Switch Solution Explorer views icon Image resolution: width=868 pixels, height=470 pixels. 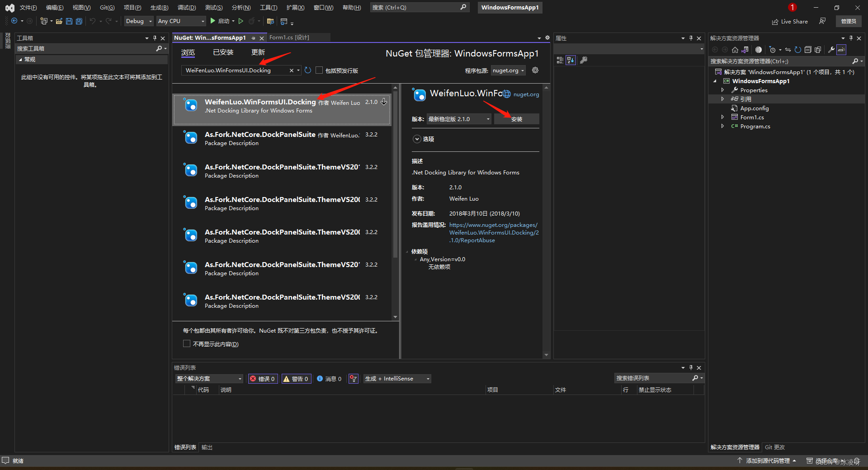pos(745,50)
